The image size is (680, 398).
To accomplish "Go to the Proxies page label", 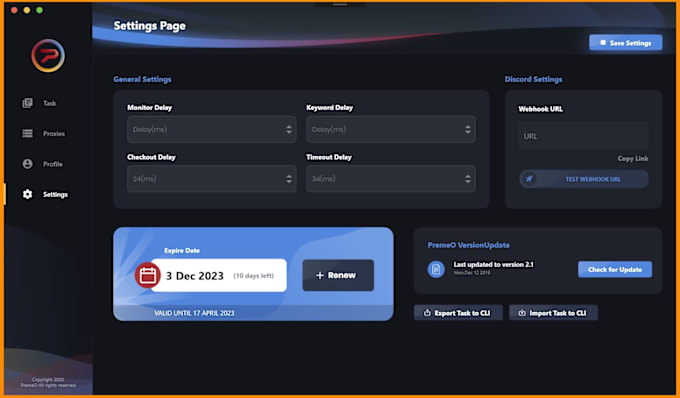I will [54, 134].
